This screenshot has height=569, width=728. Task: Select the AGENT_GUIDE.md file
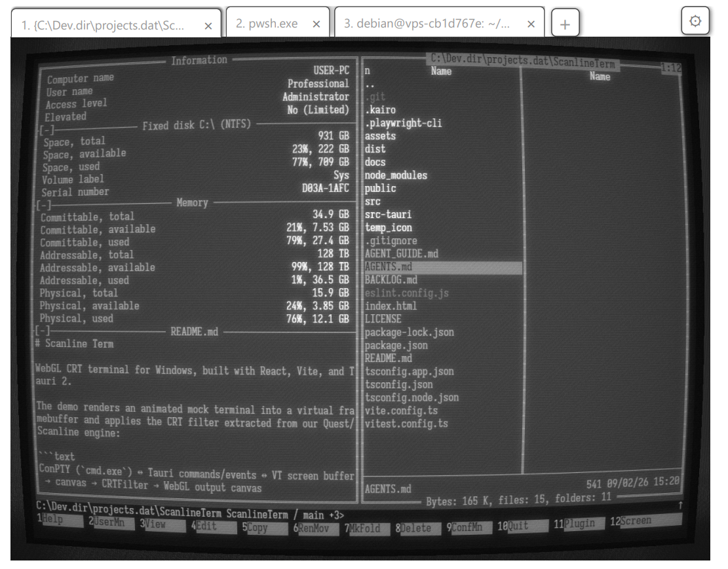pos(402,253)
